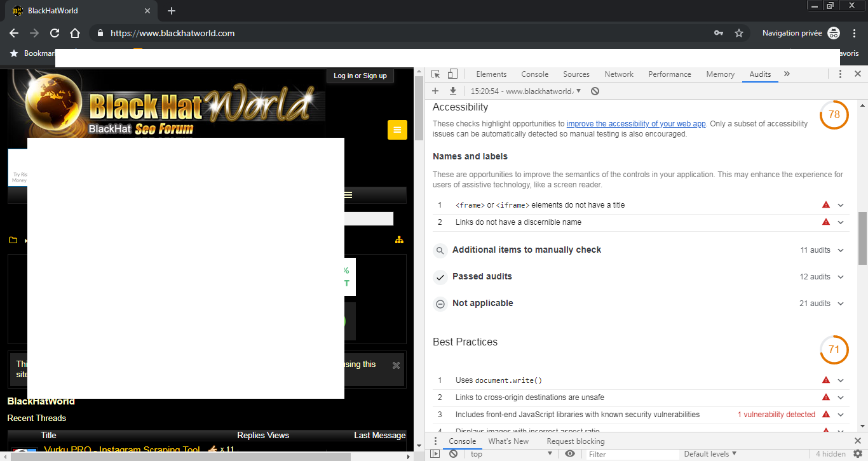Open console settings gear
The height and width of the screenshot is (461, 868).
tap(857, 454)
